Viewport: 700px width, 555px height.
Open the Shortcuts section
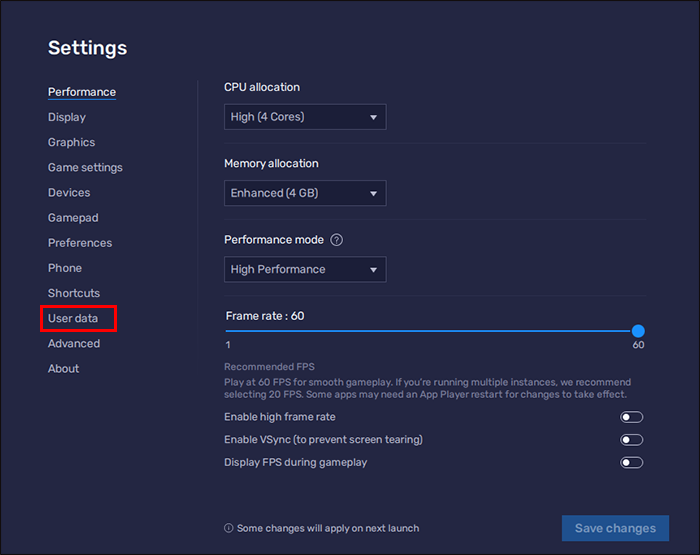pos(74,293)
